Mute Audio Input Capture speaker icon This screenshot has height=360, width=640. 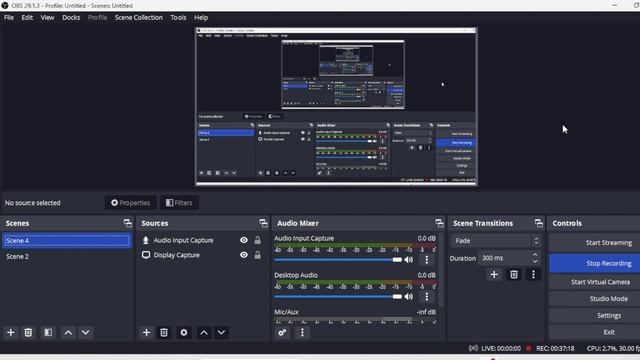click(x=409, y=260)
